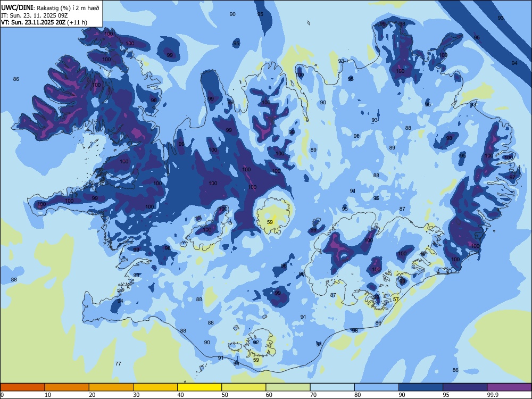Click the legend scale label 60
Image resolution: width=532 pixels, height=399 pixels.
[269, 395]
